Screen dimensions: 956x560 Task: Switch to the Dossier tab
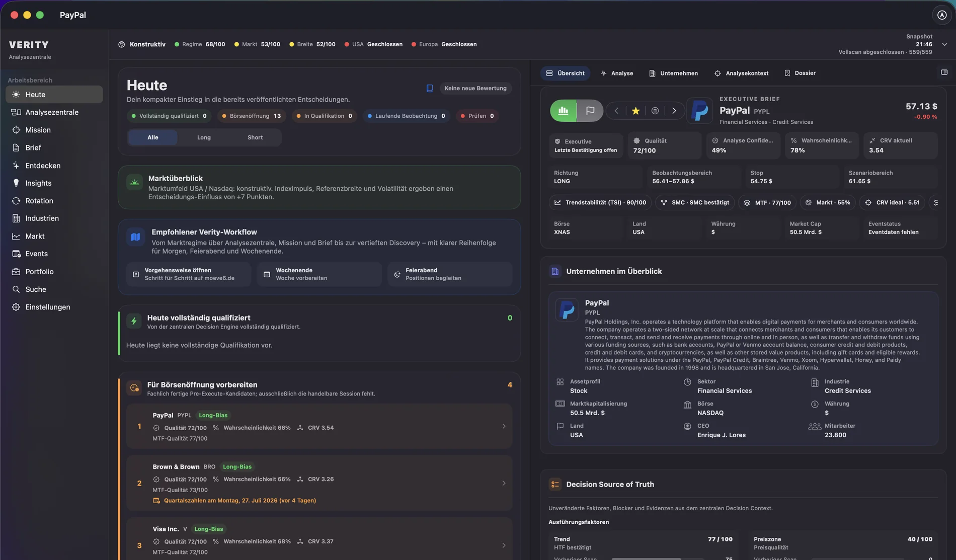tap(800, 73)
